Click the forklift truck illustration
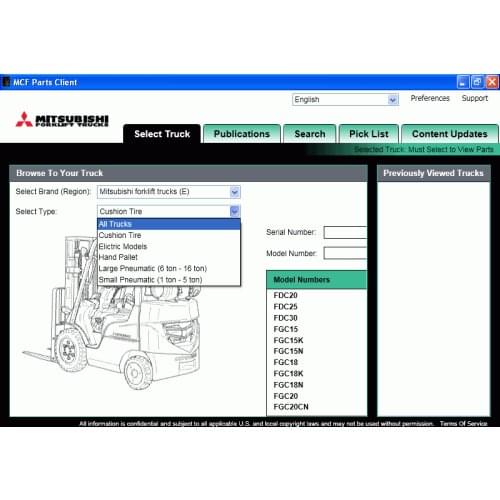The width and height of the screenshot is (500, 500). [x=112, y=313]
